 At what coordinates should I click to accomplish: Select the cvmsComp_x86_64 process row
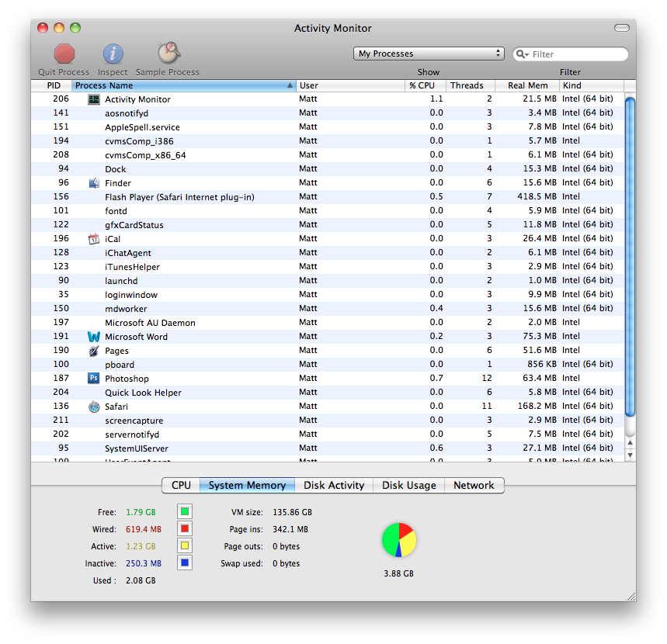[328, 155]
